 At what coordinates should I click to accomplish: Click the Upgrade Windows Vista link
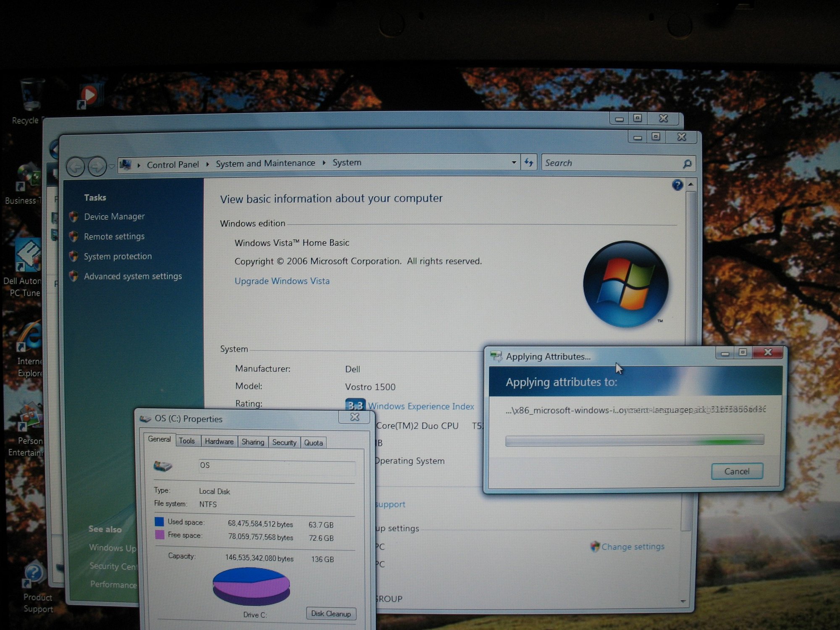(x=282, y=281)
